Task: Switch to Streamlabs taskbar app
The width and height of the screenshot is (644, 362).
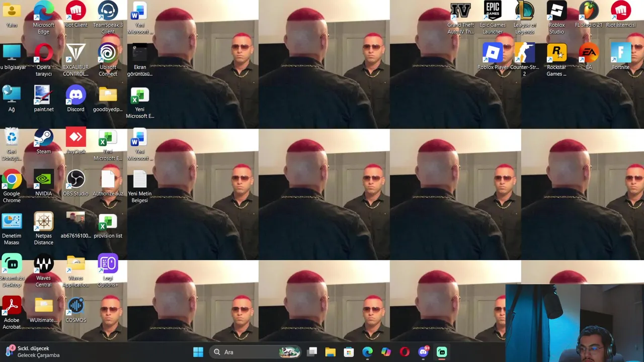Action: coord(442,352)
